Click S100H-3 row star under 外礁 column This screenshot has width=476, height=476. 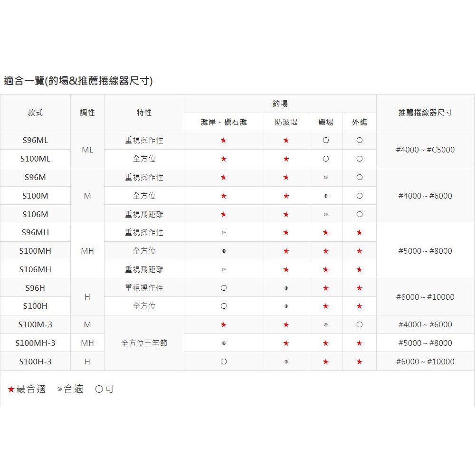point(360,362)
